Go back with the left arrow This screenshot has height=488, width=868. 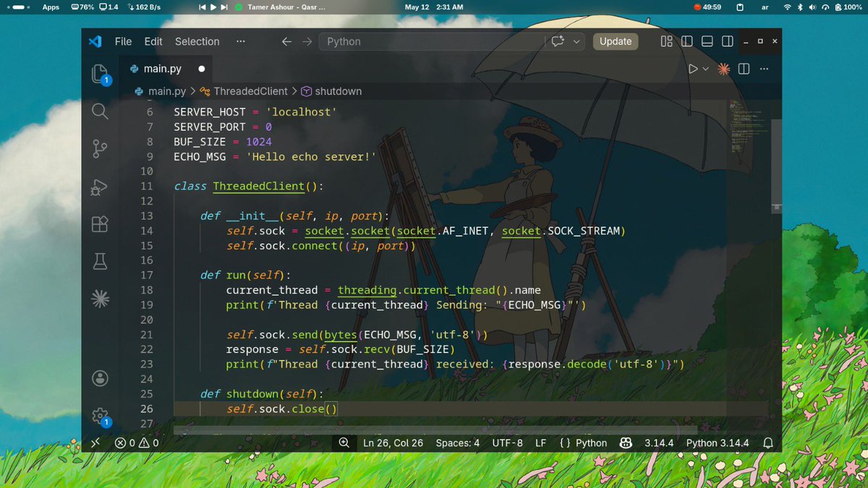286,41
